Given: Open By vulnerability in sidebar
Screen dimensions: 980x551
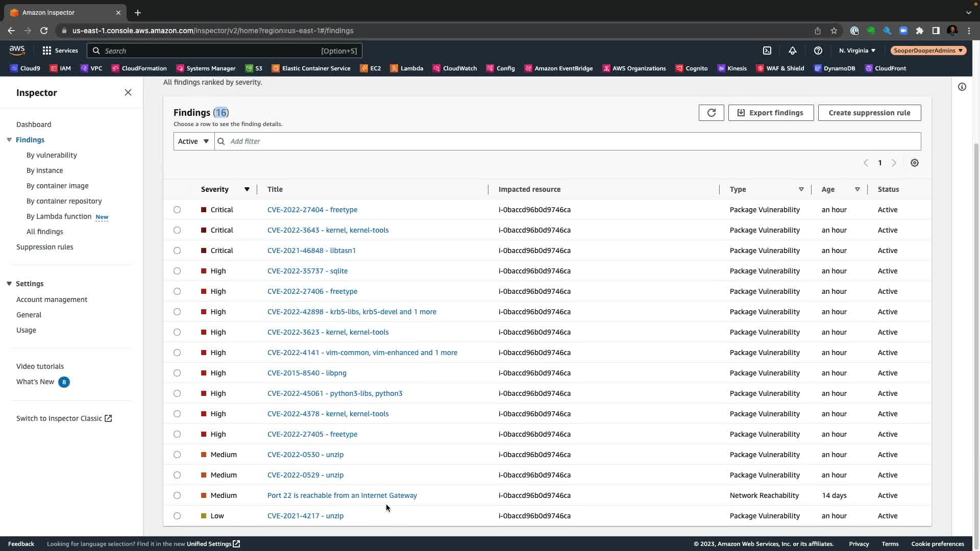Looking at the screenshot, I should pos(52,155).
